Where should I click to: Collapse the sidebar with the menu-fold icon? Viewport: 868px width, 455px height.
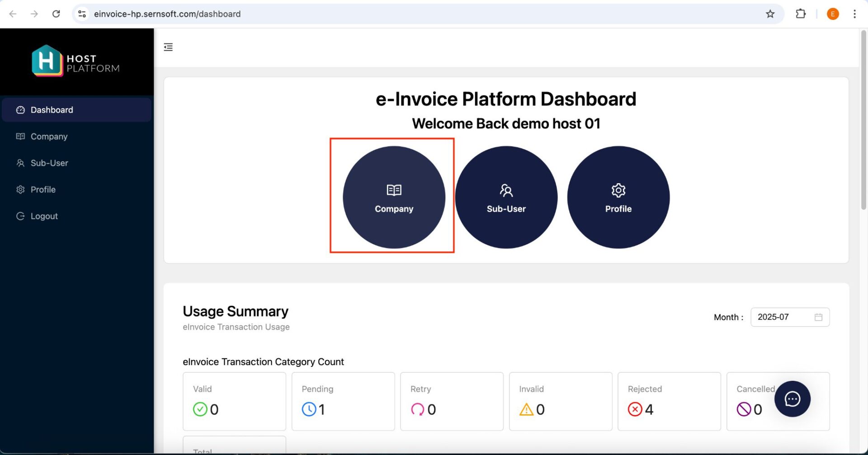pyautogui.click(x=168, y=47)
